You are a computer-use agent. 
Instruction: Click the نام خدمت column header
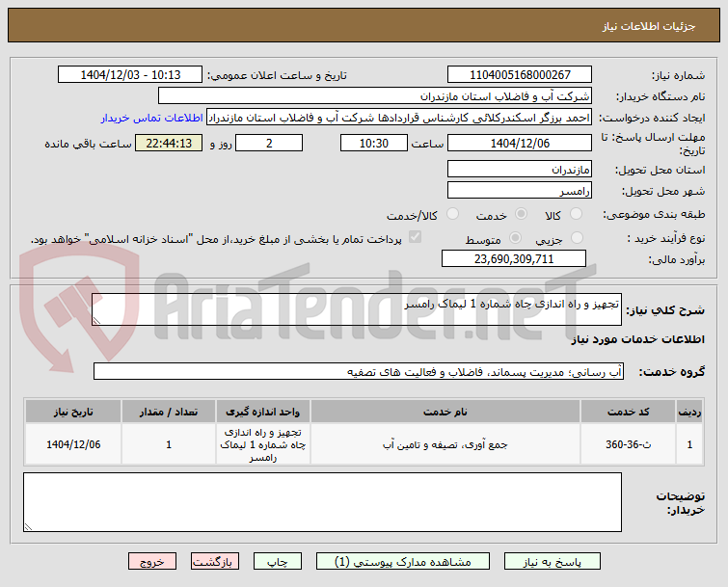pos(445,412)
